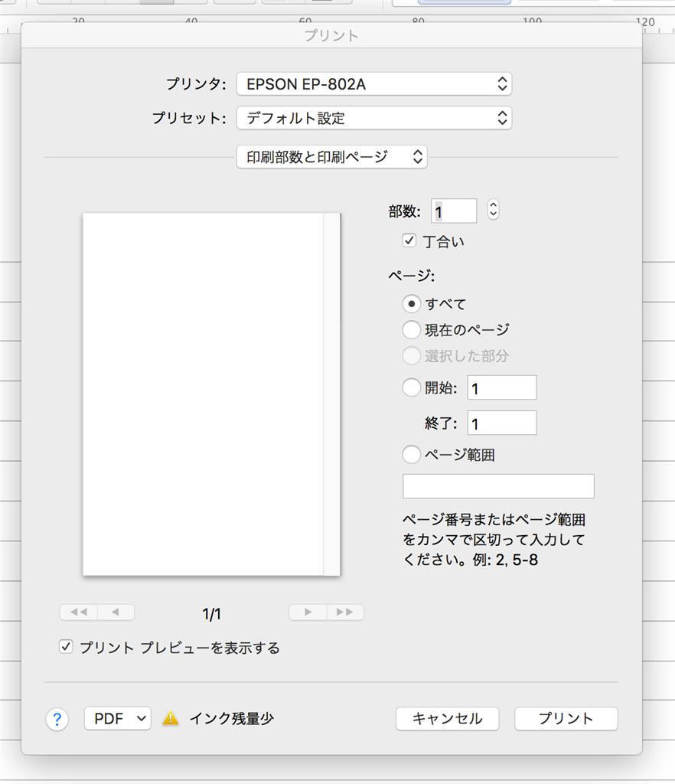Click the page range text field
Image resolution: width=675 pixels, height=784 pixels.
[499, 486]
